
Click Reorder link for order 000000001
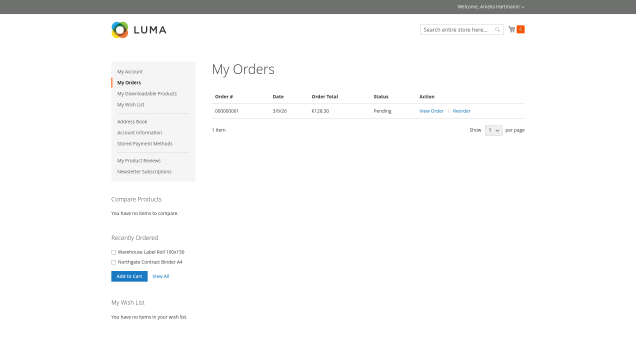[x=461, y=111]
